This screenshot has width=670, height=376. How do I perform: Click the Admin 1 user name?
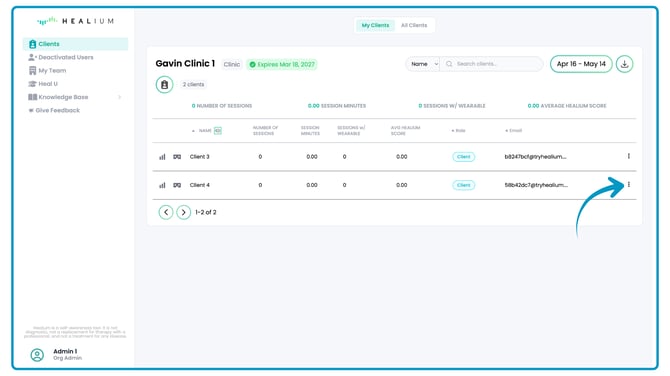[x=65, y=351]
